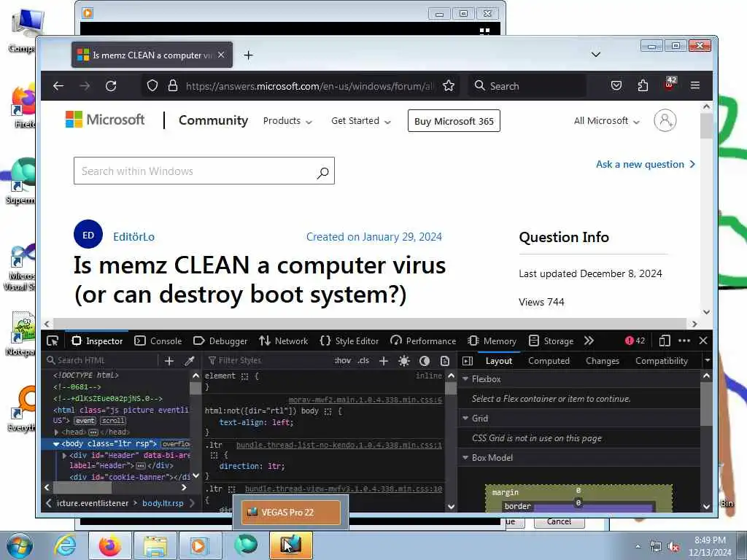Screen dimensions: 747x560
Task: Show more DevTools tabs chevron
Action: (589, 341)
